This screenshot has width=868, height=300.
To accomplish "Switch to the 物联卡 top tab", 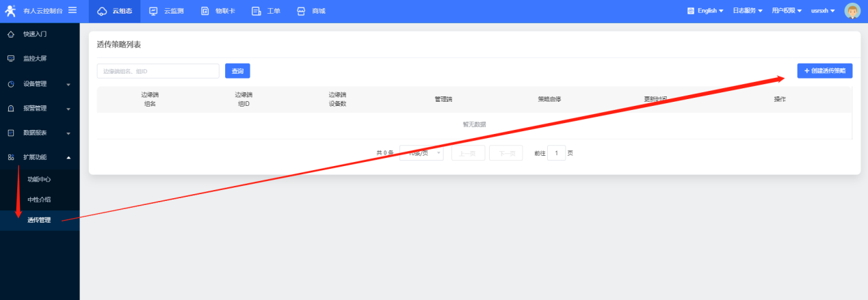I will (218, 11).
